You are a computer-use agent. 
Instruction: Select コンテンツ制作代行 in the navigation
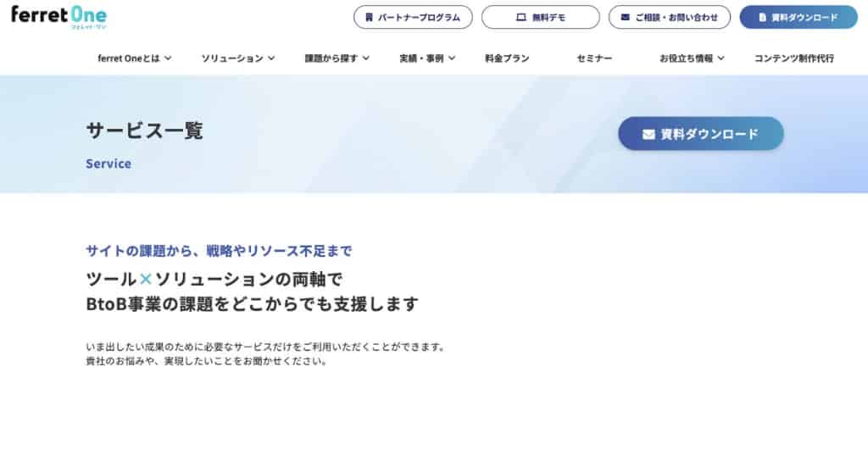[793, 58]
